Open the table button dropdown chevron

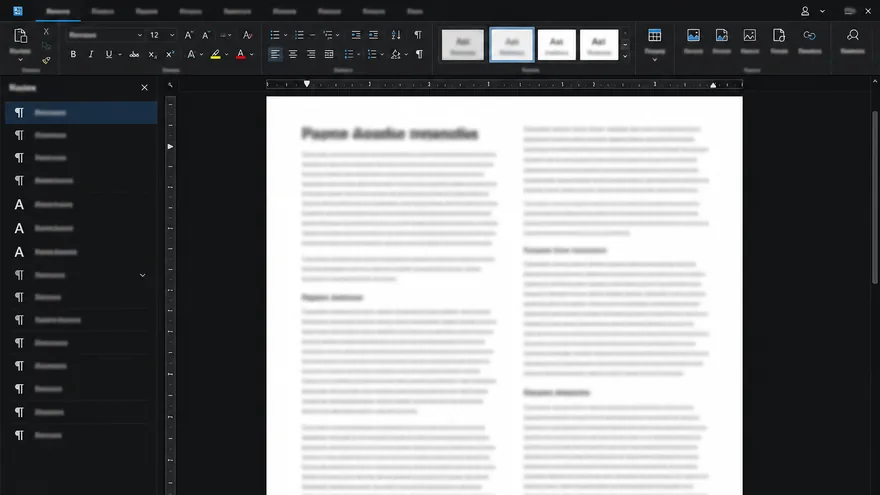[654, 59]
